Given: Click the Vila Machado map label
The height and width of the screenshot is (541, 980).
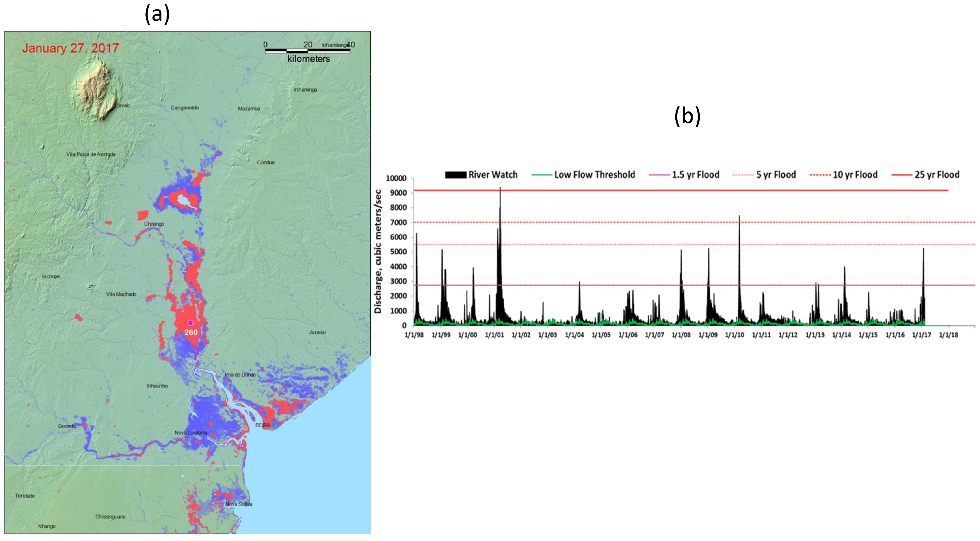Looking at the screenshot, I should tap(121, 294).
